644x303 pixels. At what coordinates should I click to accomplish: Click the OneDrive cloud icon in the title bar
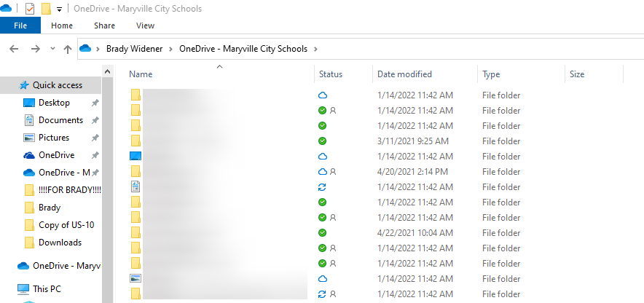[6, 8]
